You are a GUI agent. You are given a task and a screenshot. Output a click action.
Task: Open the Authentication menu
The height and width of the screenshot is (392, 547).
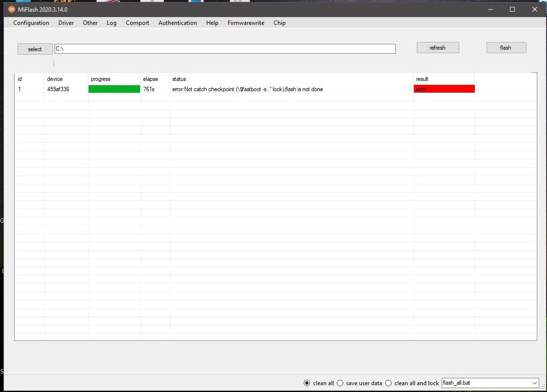[177, 22]
